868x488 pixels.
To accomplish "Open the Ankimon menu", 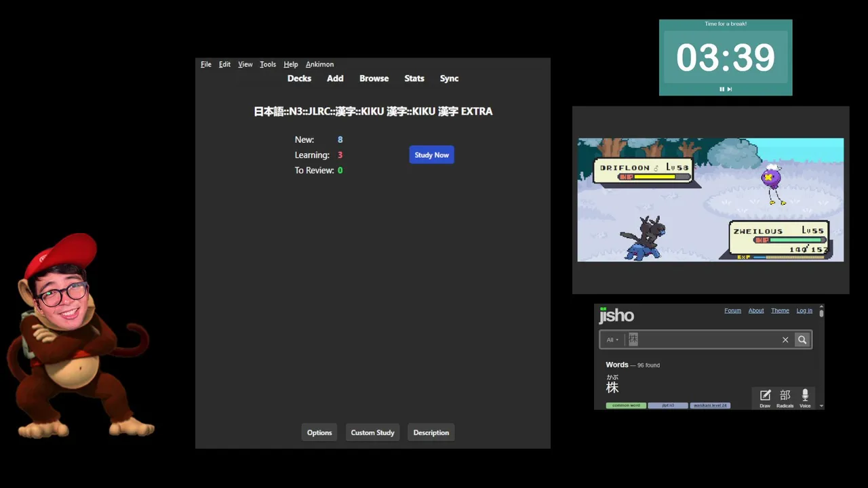I will [319, 64].
